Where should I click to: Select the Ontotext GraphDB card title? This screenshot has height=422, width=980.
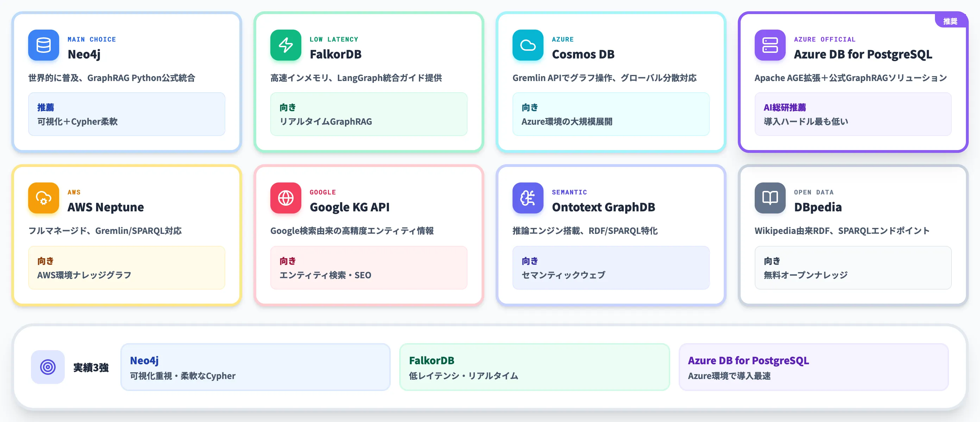pos(603,207)
